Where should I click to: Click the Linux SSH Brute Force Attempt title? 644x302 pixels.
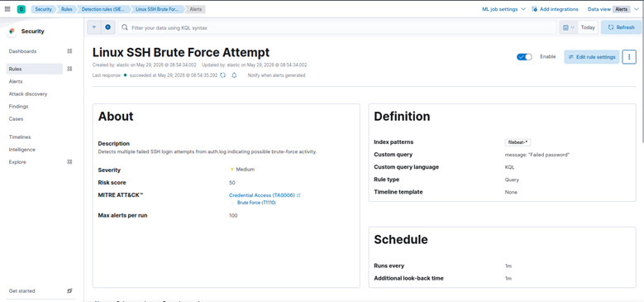(x=181, y=52)
